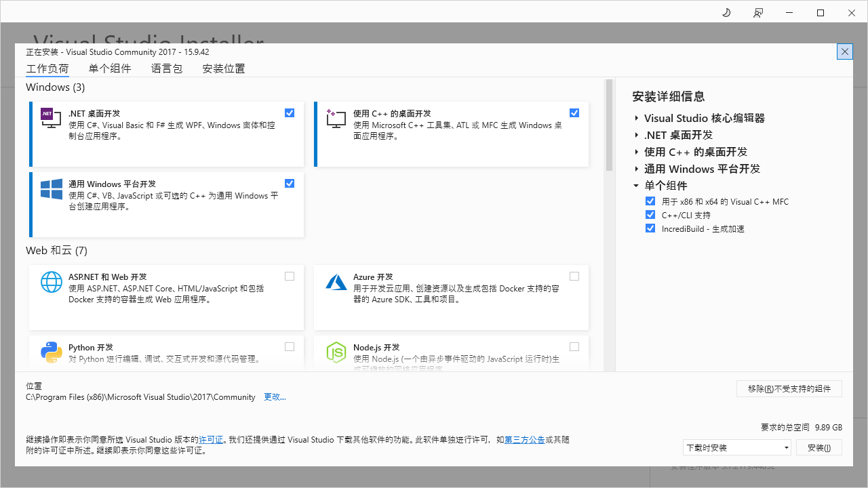Check the Python 开发 workload
The image size is (868, 488).
tap(290, 346)
